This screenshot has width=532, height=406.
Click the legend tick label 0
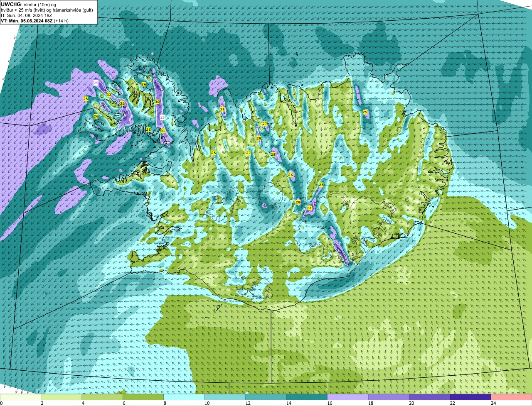click(x=1, y=403)
